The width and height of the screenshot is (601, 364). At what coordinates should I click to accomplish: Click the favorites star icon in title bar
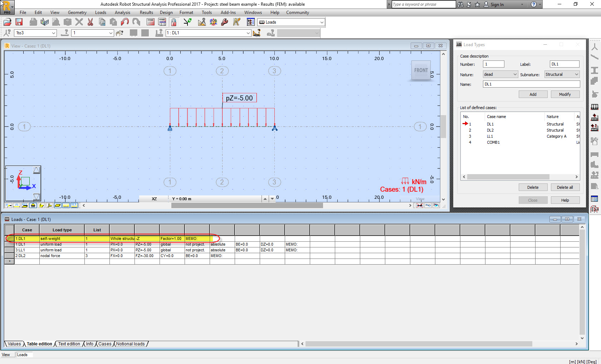click(x=477, y=4)
